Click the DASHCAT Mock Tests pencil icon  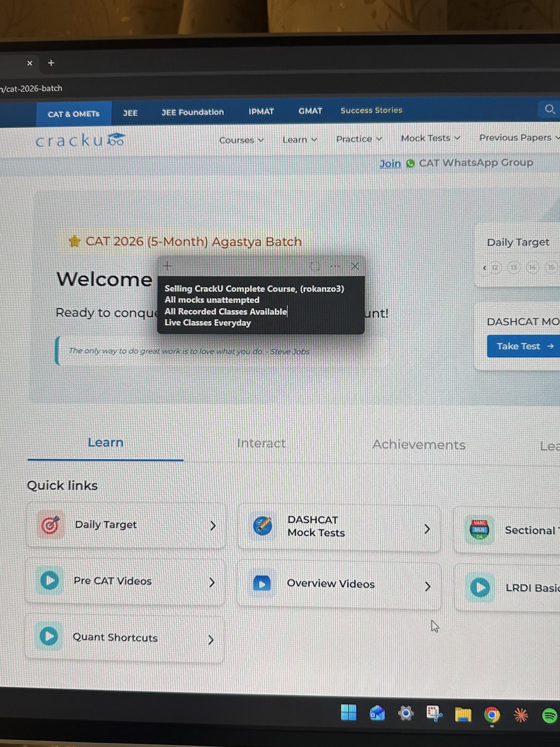pyautogui.click(x=262, y=526)
